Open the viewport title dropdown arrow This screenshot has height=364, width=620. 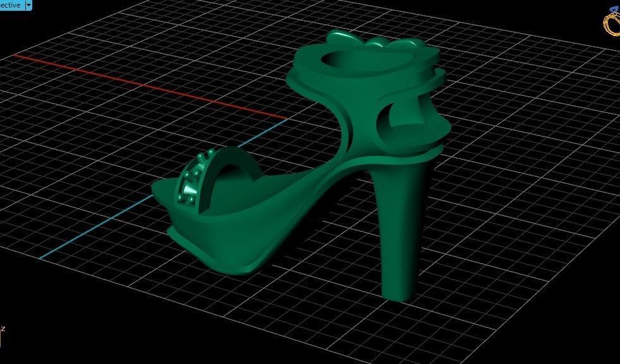(x=28, y=5)
